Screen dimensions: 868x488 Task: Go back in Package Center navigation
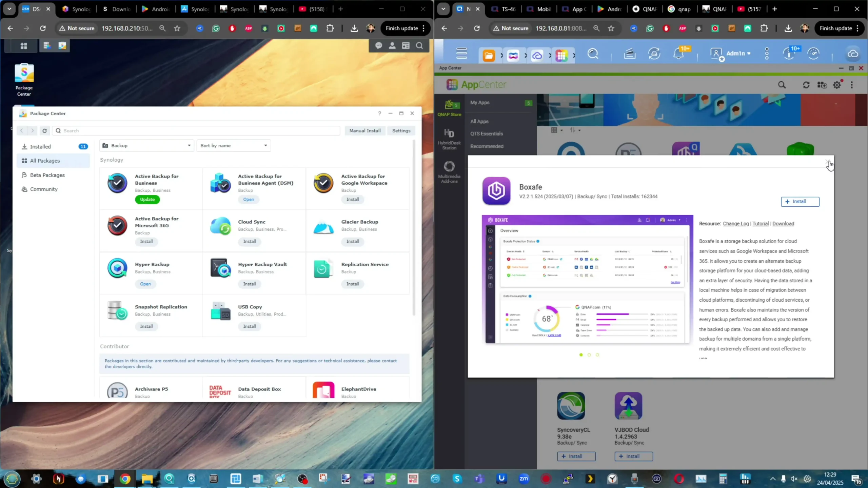click(x=22, y=131)
